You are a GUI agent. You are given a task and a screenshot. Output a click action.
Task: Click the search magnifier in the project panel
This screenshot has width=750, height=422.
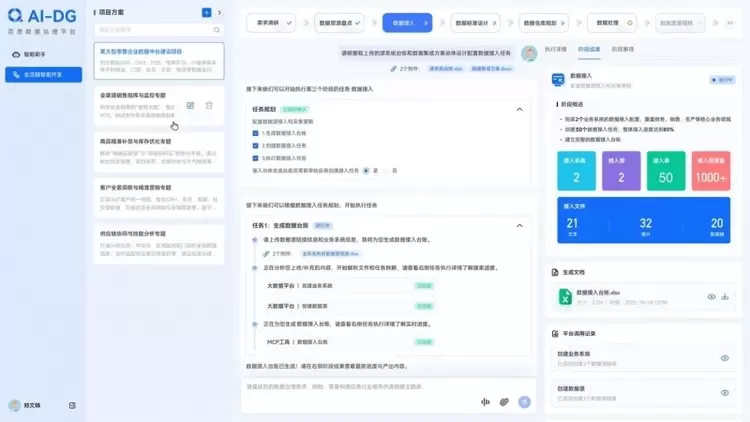(217, 30)
